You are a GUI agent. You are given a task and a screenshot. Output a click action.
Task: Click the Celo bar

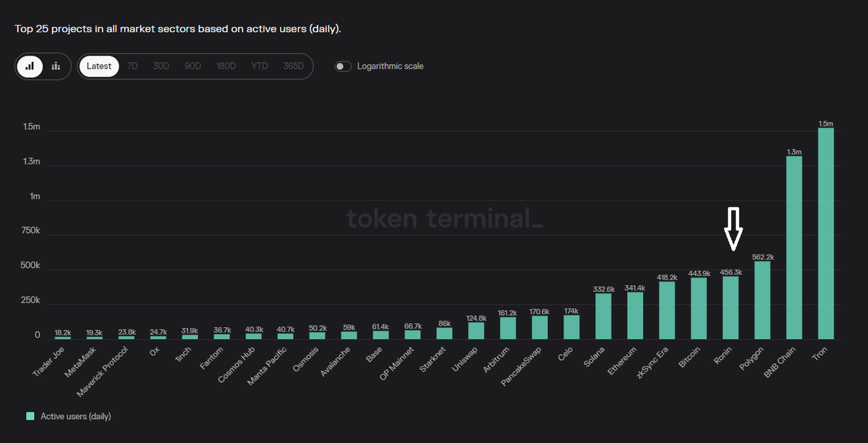click(571, 327)
